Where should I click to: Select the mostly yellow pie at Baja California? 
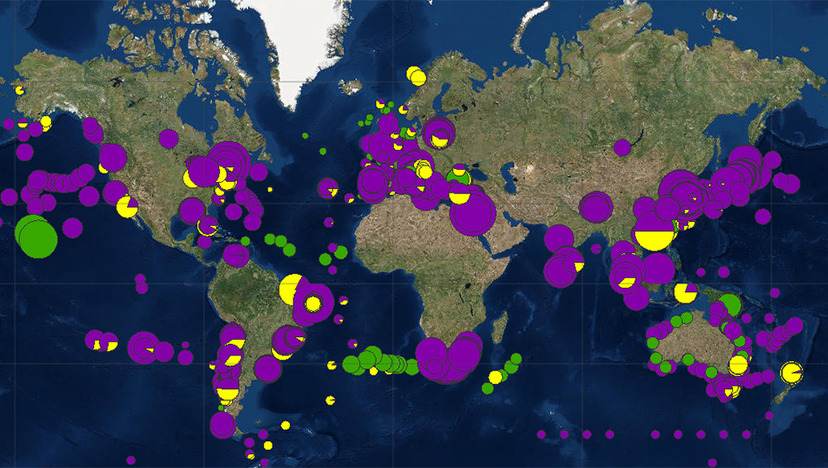click(127, 207)
